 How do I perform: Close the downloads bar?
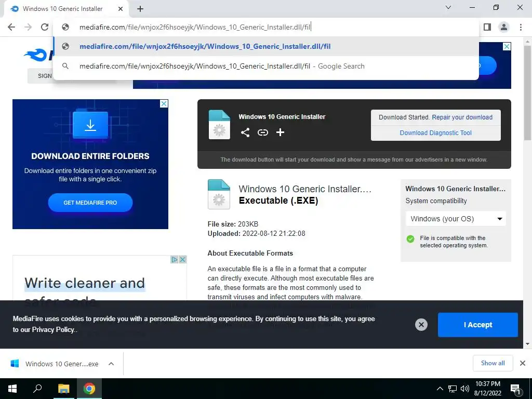pyautogui.click(x=523, y=363)
